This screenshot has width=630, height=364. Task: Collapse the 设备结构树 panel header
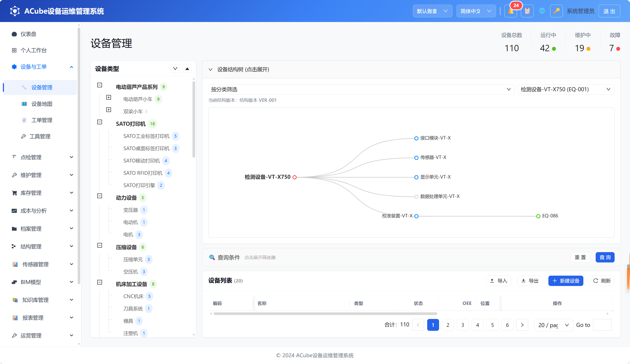[x=411, y=69]
